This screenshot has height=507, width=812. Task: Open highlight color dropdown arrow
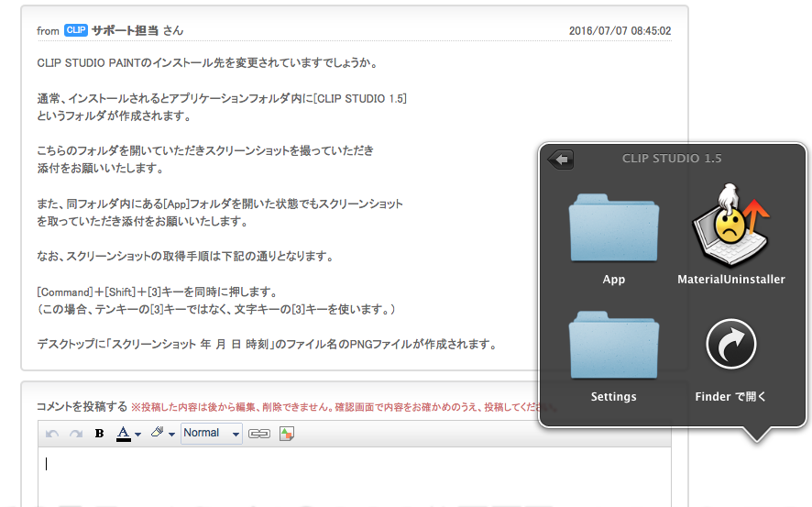pos(171,435)
